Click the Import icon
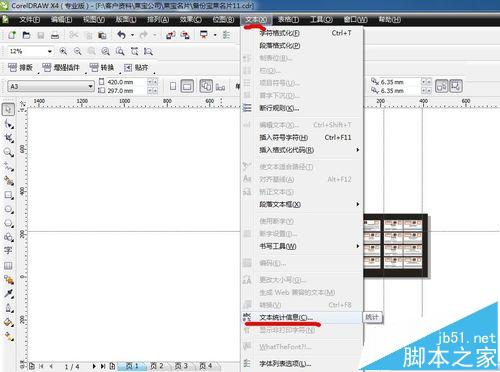 tap(171, 35)
